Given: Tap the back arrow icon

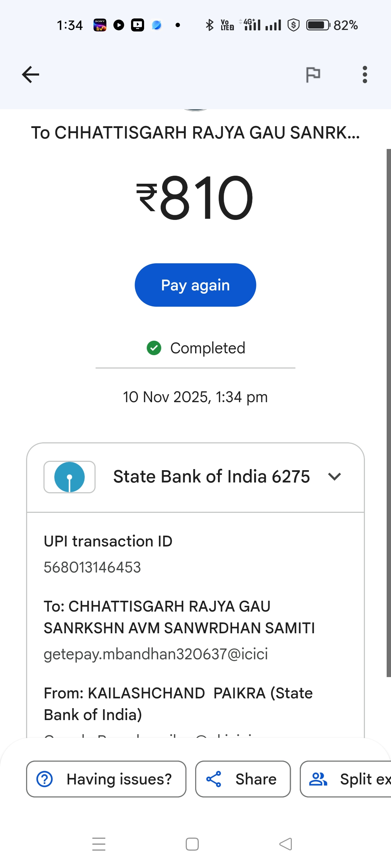Looking at the screenshot, I should pos(30,75).
